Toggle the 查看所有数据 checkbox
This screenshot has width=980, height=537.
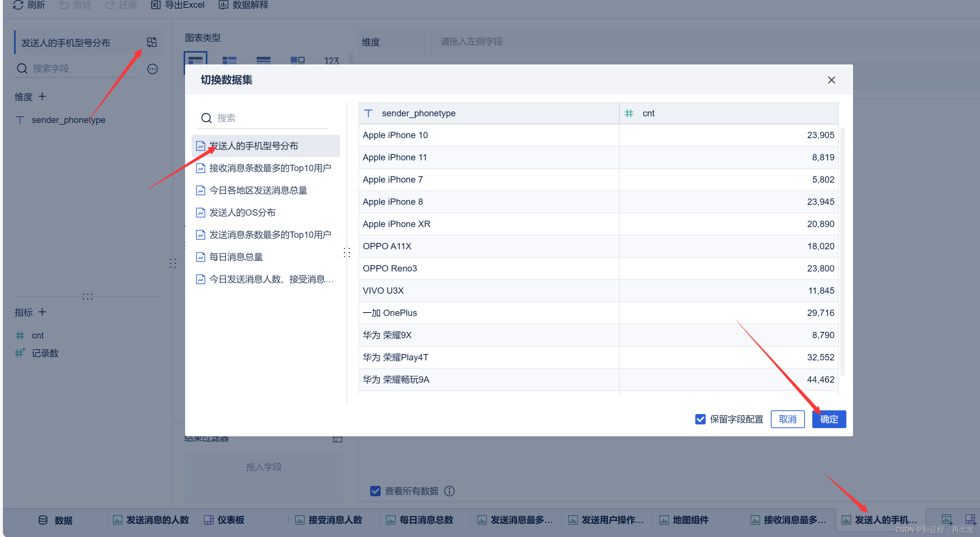pyautogui.click(x=375, y=491)
